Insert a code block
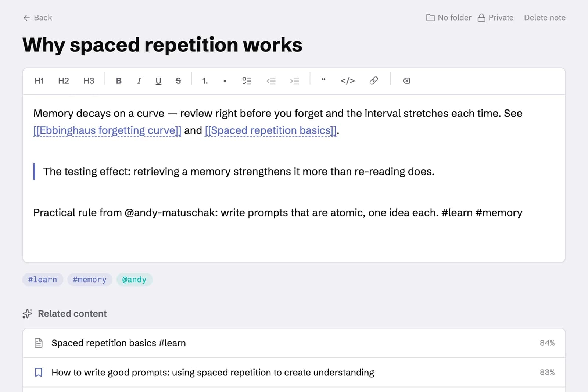The height and width of the screenshot is (392, 588). coord(348,81)
